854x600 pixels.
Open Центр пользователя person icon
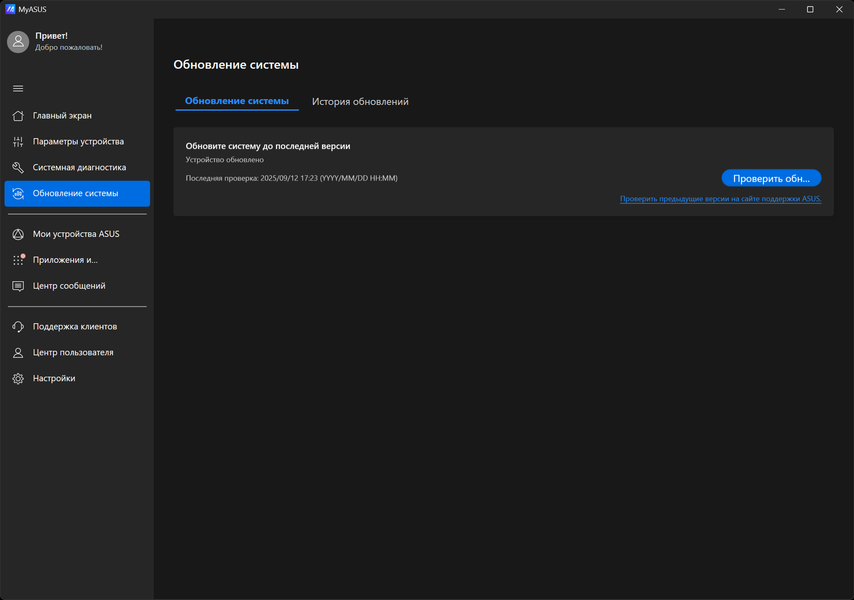(x=18, y=352)
